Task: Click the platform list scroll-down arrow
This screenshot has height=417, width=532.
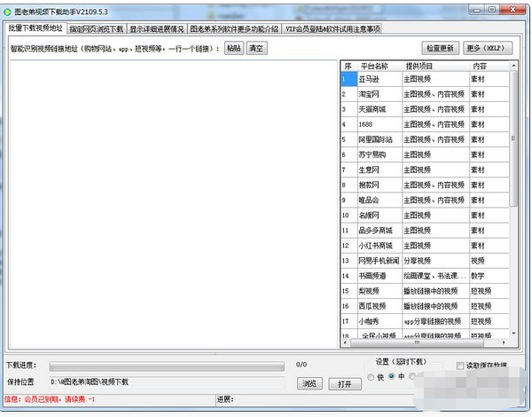Action: tap(513, 334)
